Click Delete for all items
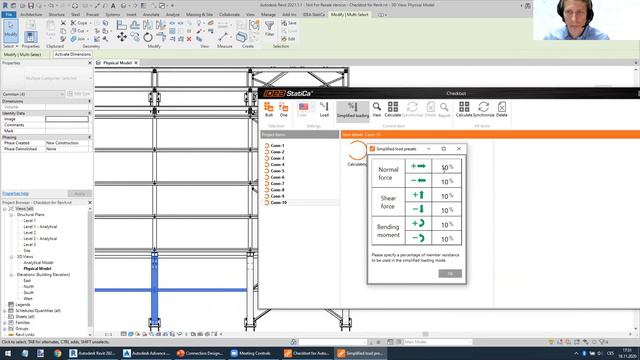The width and height of the screenshot is (640, 360). (502, 109)
